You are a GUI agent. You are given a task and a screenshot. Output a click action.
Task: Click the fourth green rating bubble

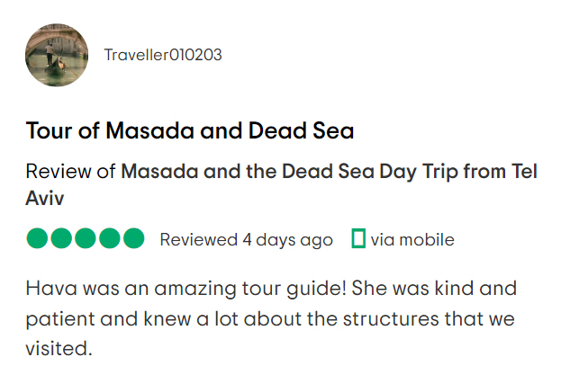coord(110,238)
